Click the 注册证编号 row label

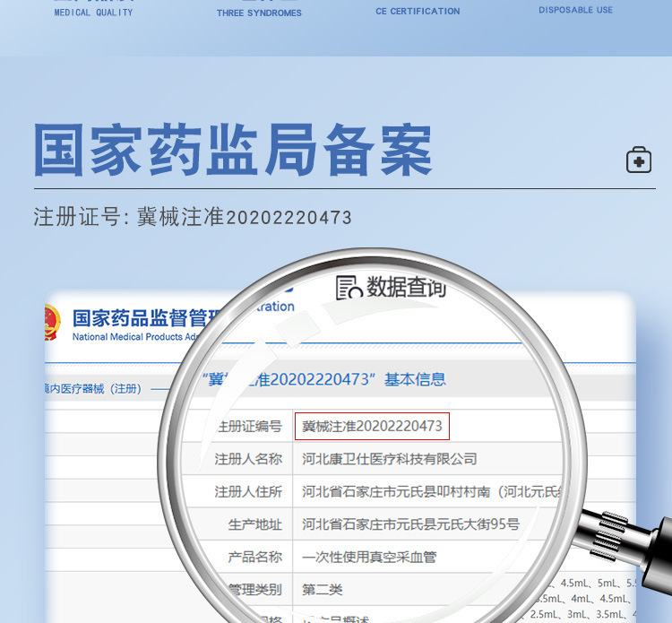249,426
